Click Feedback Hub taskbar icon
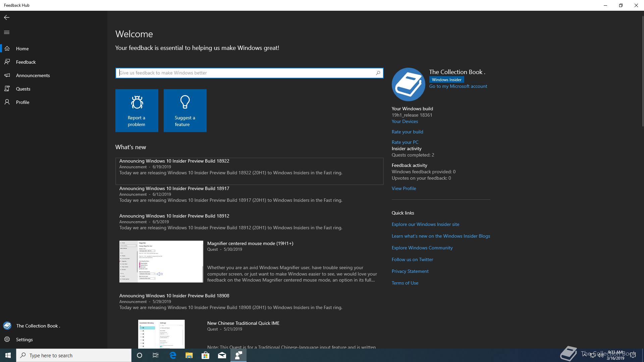The image size is (644, 362). 238,355
